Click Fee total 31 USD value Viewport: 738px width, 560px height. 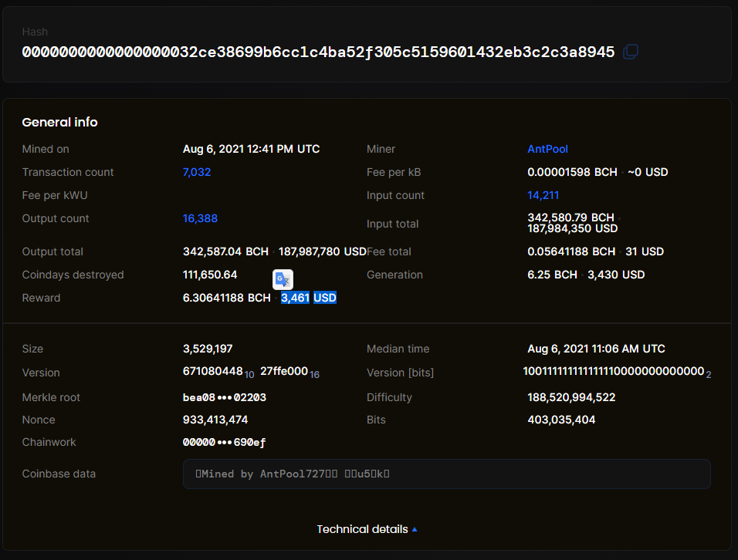click(645, 251)
